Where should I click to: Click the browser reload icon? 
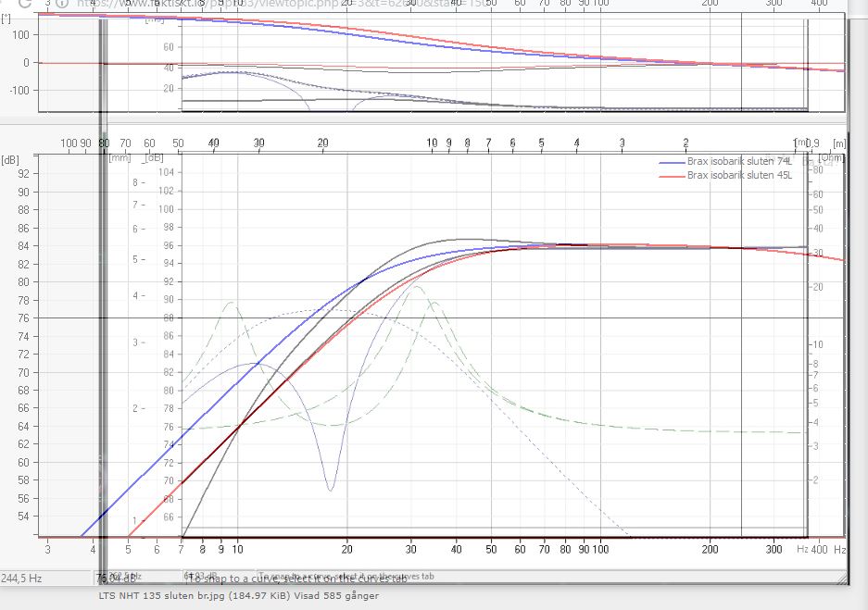click(x=25, y=3)
